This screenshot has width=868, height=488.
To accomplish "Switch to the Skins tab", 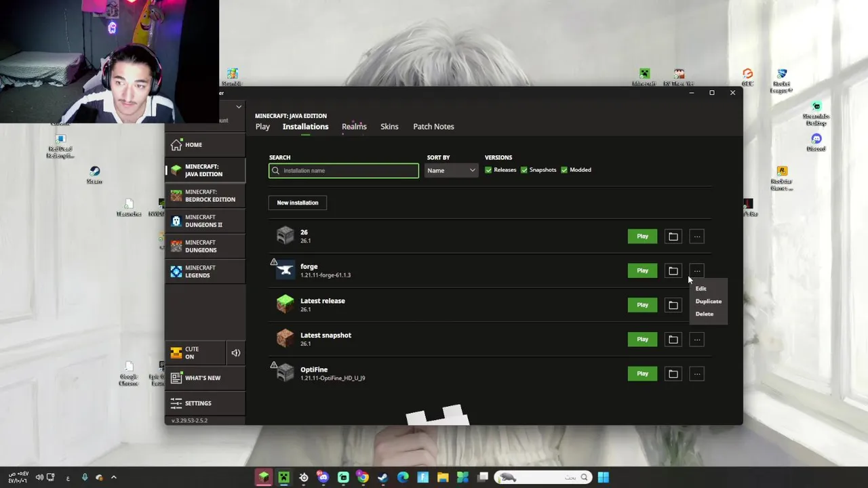I will point(389,127).
